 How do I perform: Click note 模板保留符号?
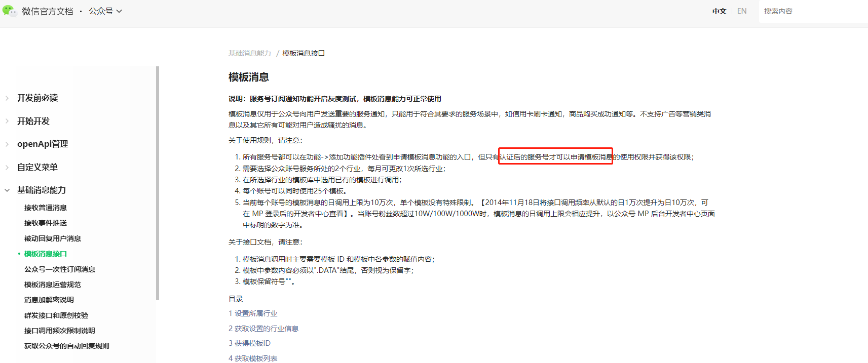269,281
